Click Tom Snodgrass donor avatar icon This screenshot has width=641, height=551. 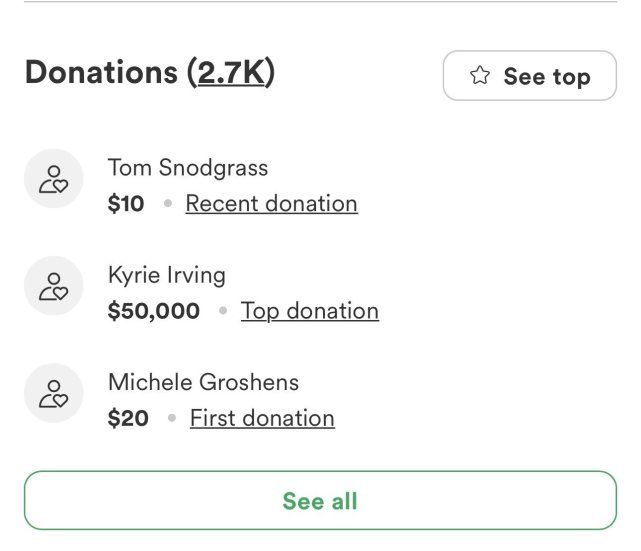coord(54,179)
